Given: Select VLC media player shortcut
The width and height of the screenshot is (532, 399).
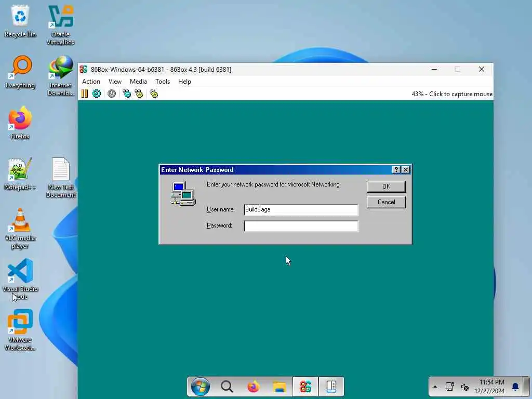Looking at the screenshot, I should coord(20,229).
